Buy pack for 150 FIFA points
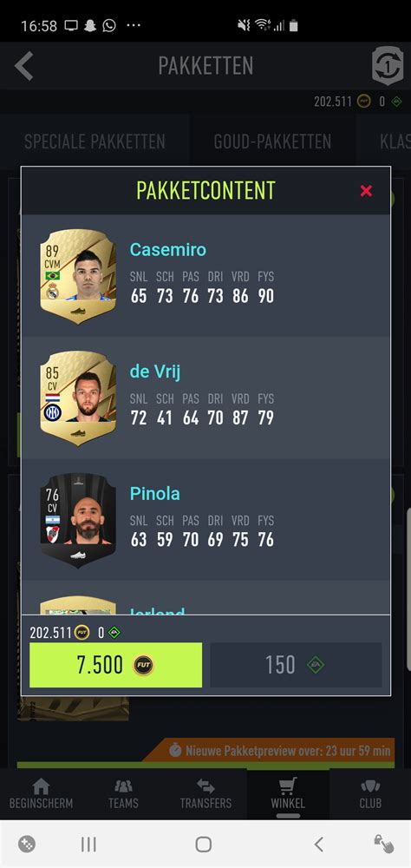This screenshot has width=411, height=868. [x=296, y=665]
